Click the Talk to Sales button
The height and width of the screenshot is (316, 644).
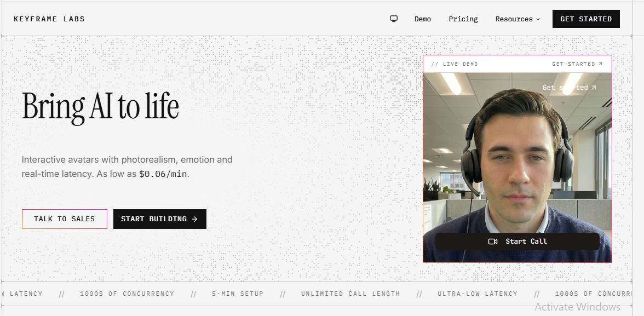(65, 219)
